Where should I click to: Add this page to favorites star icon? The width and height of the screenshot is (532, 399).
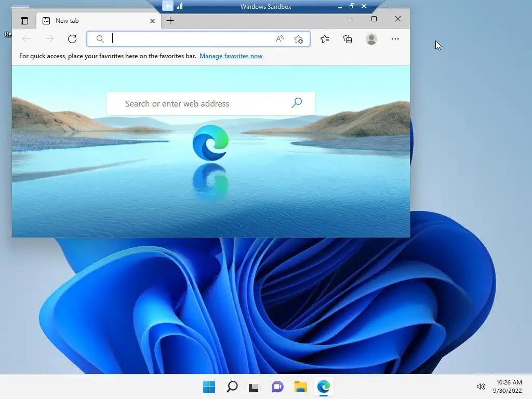[x=299, y=39]
